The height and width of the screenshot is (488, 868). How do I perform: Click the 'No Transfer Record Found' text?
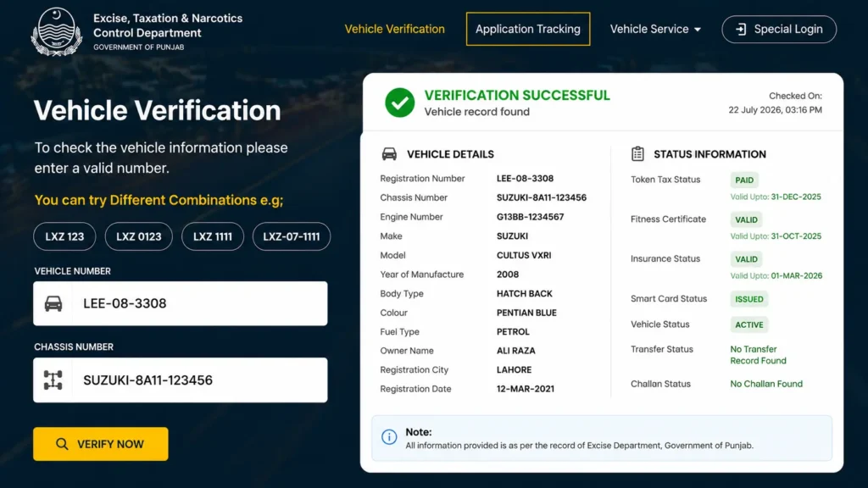(758, 355)
